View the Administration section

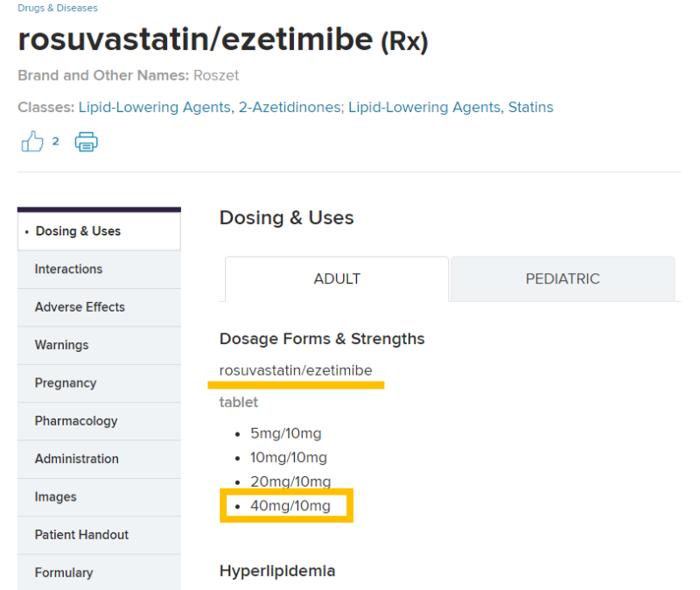[77, 459]
